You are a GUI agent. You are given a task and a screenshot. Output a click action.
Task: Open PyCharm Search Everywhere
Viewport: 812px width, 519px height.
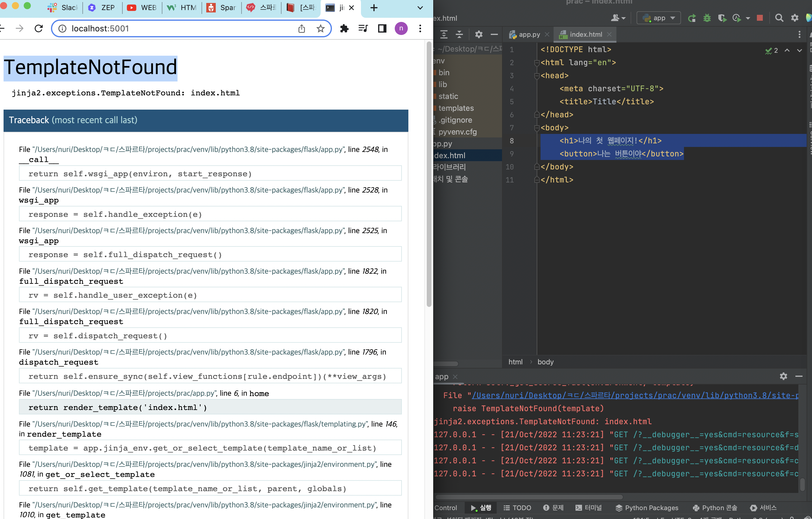coord(779,18)
